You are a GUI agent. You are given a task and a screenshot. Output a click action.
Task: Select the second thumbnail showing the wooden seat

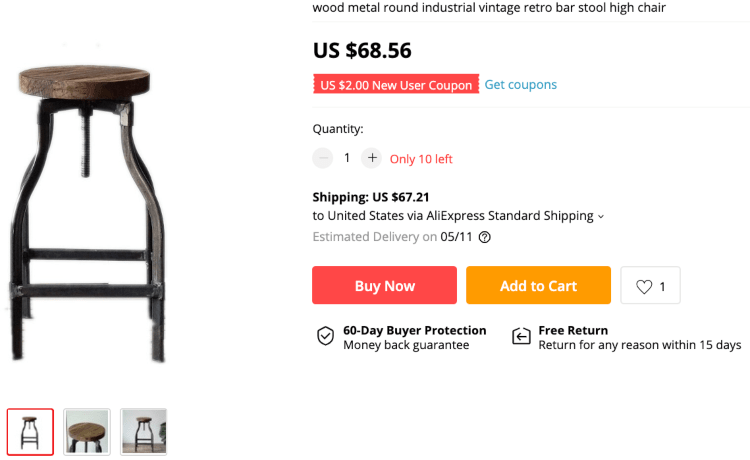pyautogui.click(x=87, y=431)
